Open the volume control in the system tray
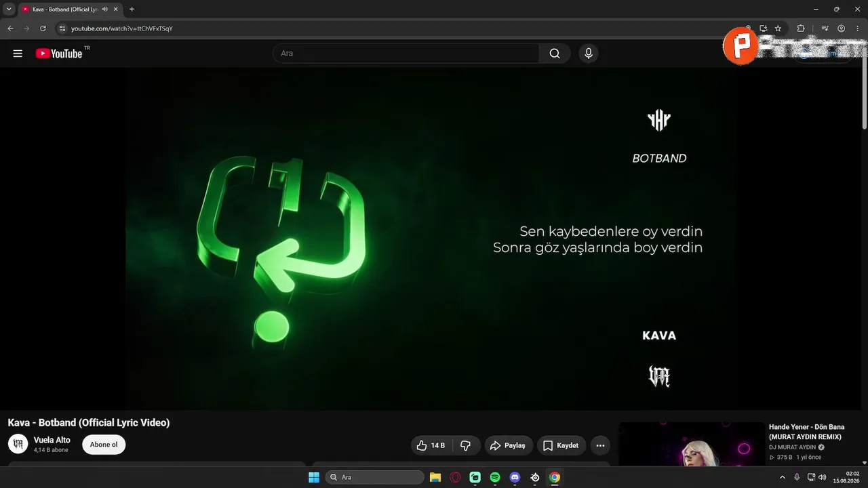868x488 pixels. point(823,477)
